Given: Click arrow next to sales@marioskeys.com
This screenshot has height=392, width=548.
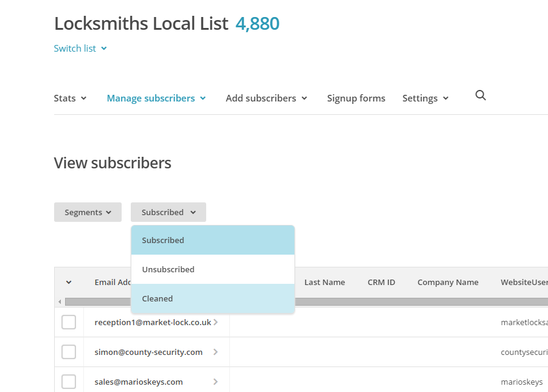Looking at the screenshot, I should [x=215, y=382].
